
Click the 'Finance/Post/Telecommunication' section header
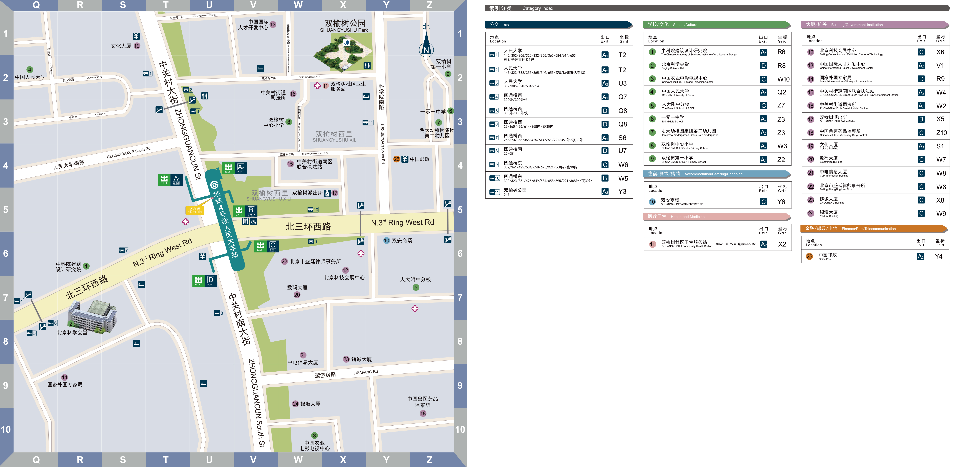pos(874,229)
